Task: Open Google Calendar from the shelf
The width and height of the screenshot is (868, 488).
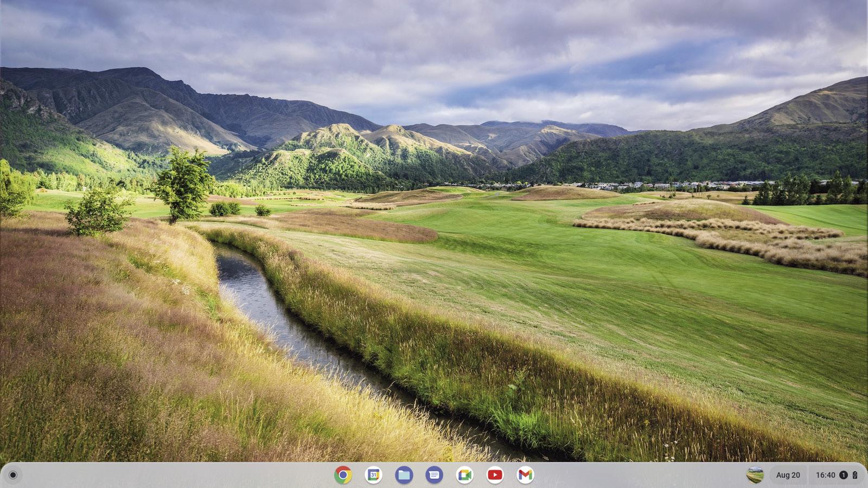Action: pos(373,475)
